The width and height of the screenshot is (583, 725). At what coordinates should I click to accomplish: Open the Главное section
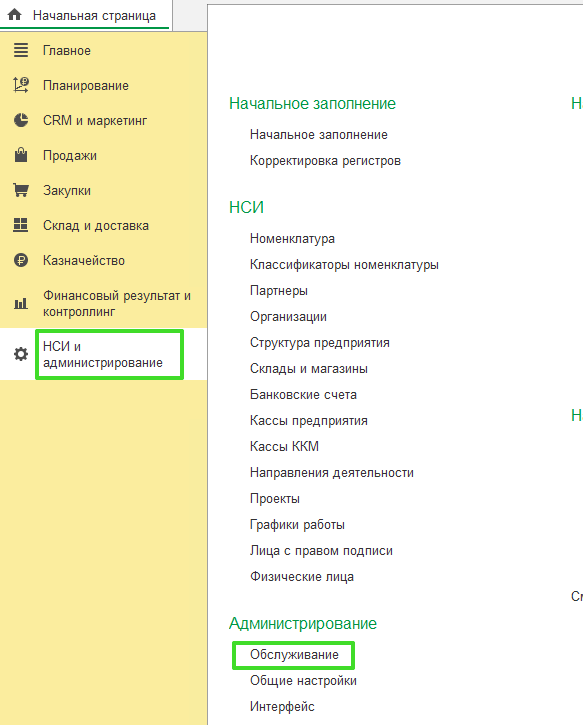click(x=67, y=50)
